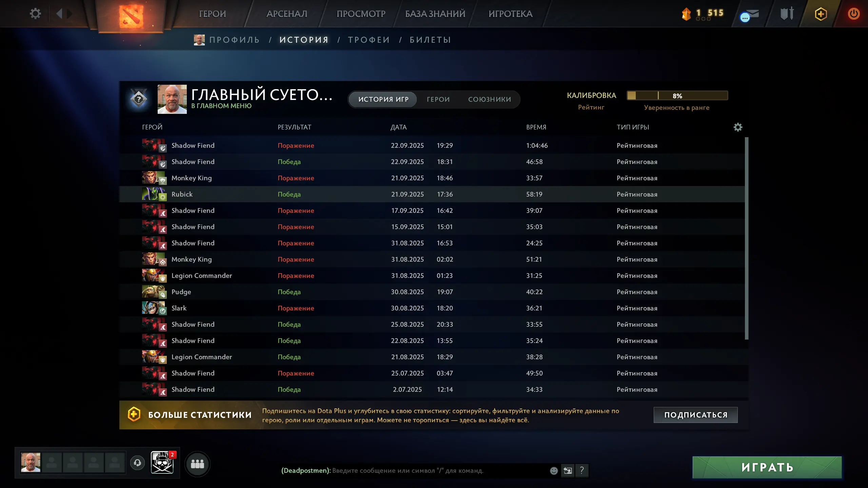This screenshot has height=488, width=868.
Task: Select the Герои segment in profile toggle
Action: [438, 99]
